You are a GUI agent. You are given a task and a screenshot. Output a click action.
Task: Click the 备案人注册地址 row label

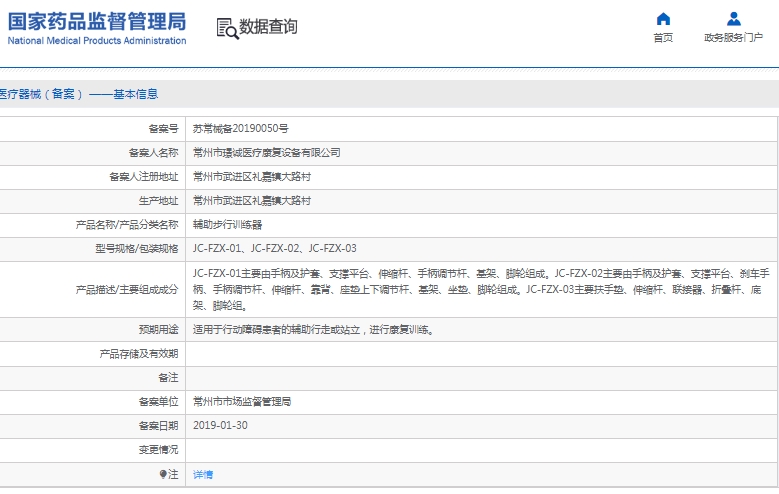click(x=144, y=176)
